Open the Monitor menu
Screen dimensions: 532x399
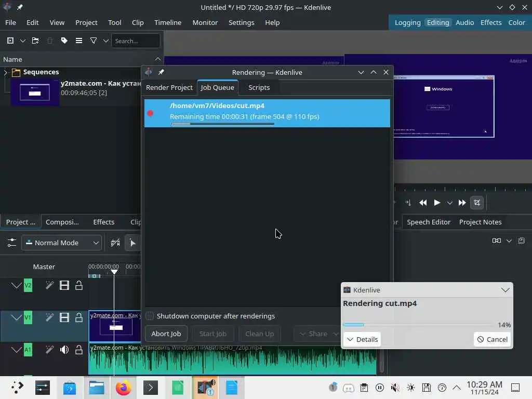(205, 22)
